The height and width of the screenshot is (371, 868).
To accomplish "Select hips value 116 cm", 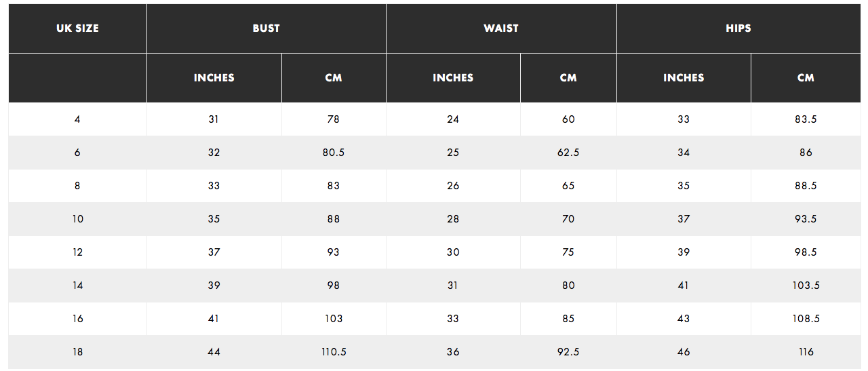I will tap(806, 352).
